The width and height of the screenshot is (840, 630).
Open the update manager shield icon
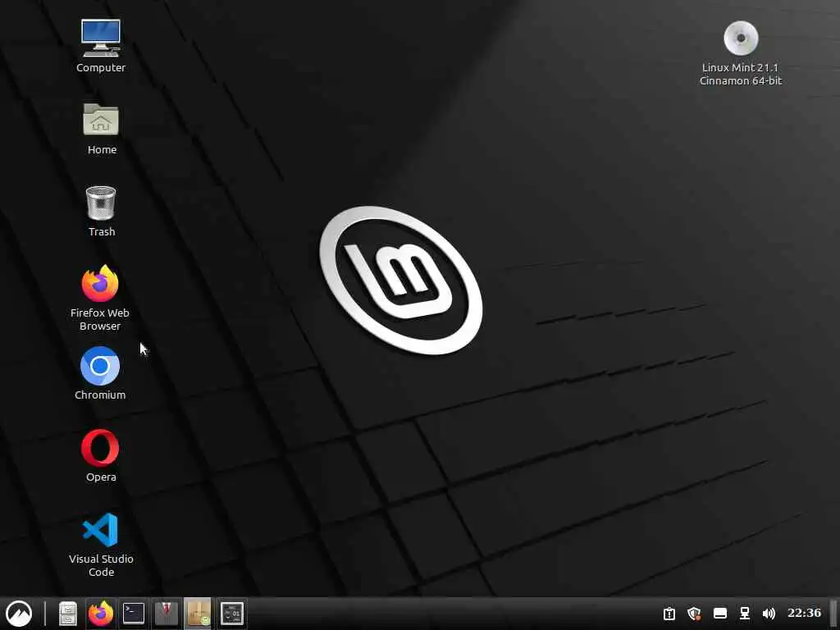coord(694,614)
